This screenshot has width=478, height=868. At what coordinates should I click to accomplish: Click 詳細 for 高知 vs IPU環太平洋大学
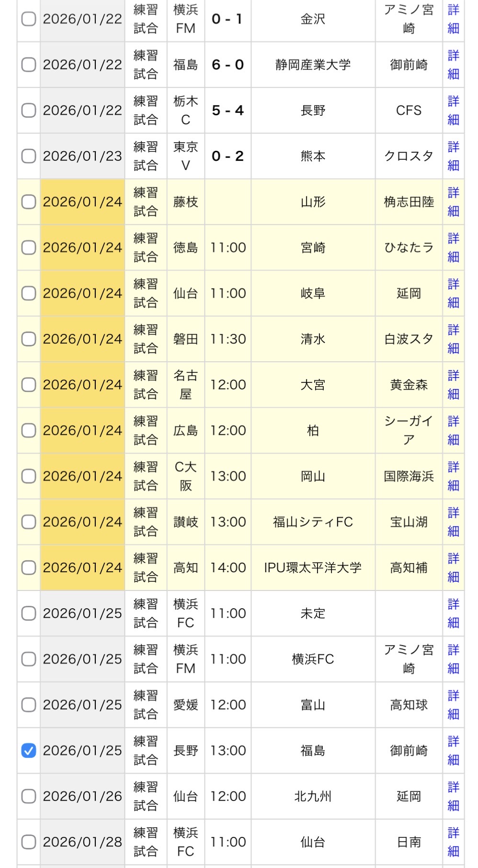pos(453,568)
